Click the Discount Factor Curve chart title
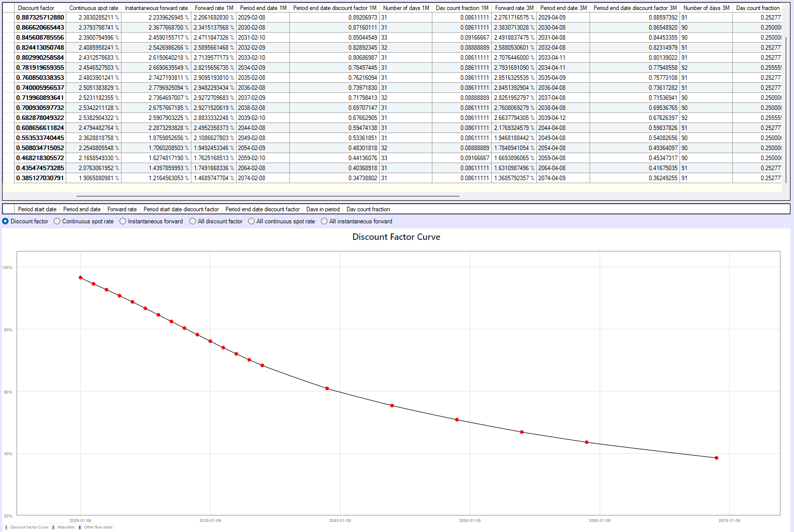The width and height of the screenshot is (794, 532). coord(396,237)
